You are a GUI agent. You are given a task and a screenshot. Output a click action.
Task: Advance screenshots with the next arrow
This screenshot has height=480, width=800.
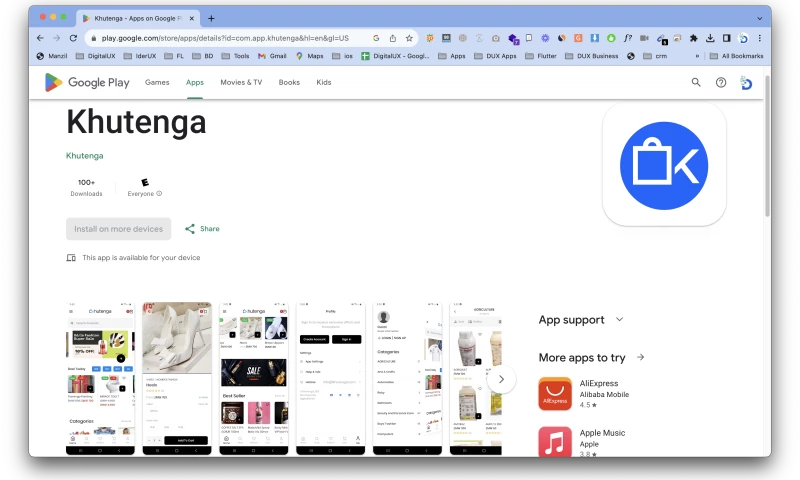pyautogui.click(x=501, y=379)
